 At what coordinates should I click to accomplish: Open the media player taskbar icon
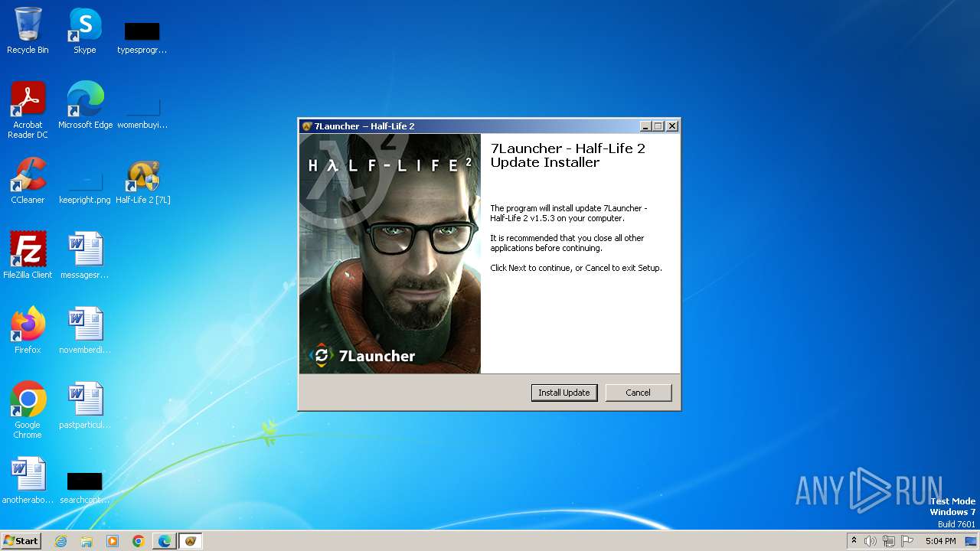[113, 541]
